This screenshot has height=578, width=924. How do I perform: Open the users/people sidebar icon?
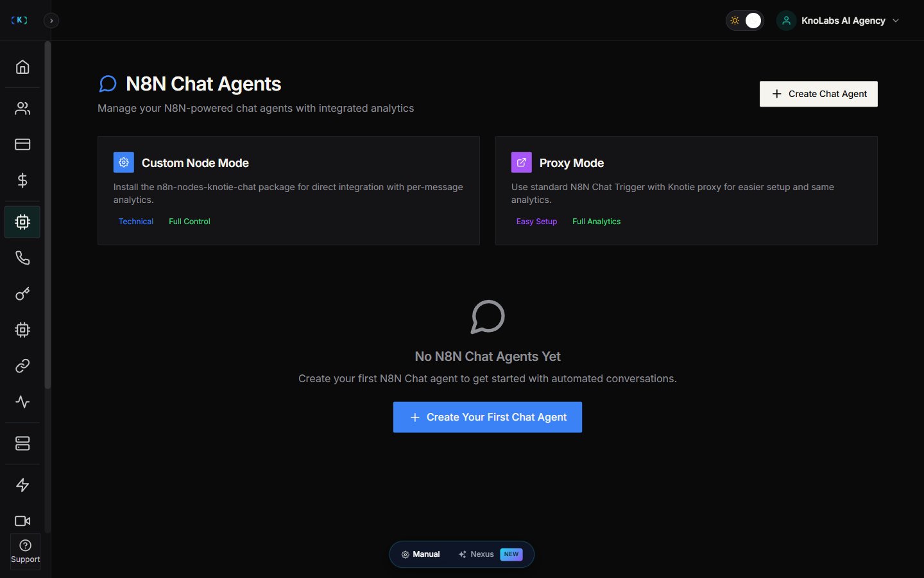pos(22,109)
